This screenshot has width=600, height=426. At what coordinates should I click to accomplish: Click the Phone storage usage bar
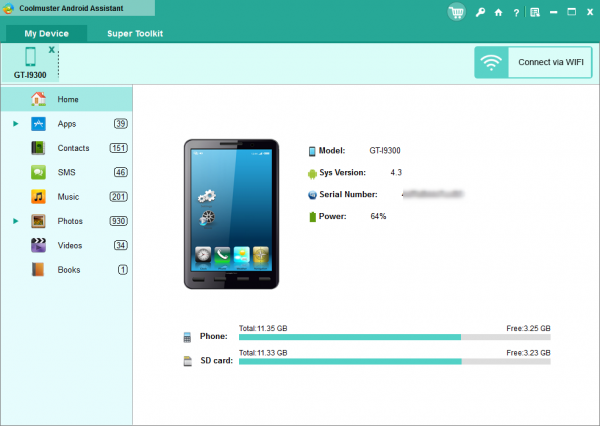394,338
